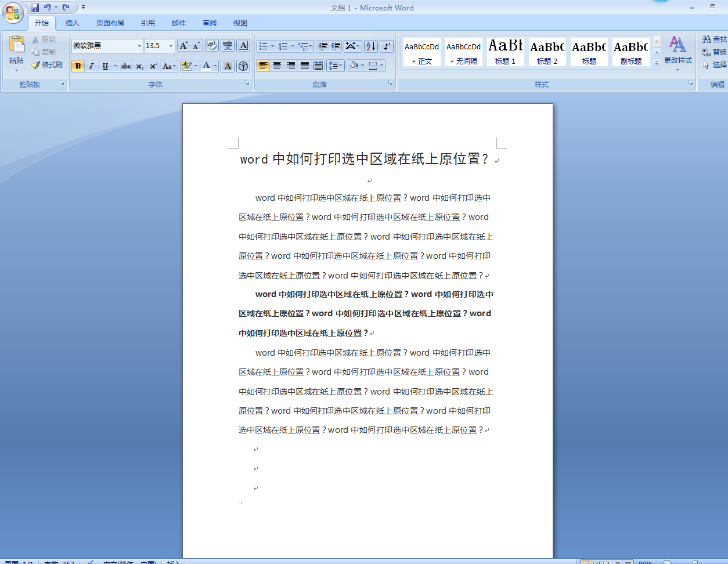728x564 pixels.
Task: Switch to the 视图 tab
Action: (240, 23)
